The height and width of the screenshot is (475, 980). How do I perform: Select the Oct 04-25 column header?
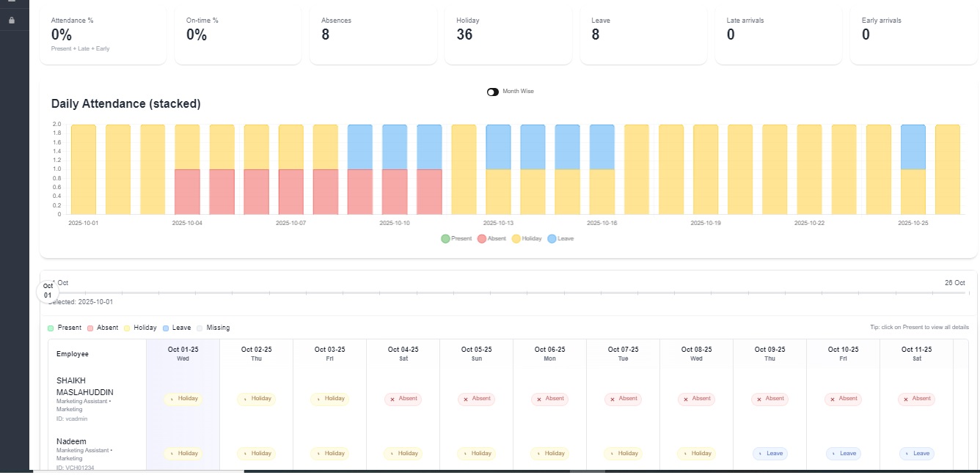pos(403,354)
